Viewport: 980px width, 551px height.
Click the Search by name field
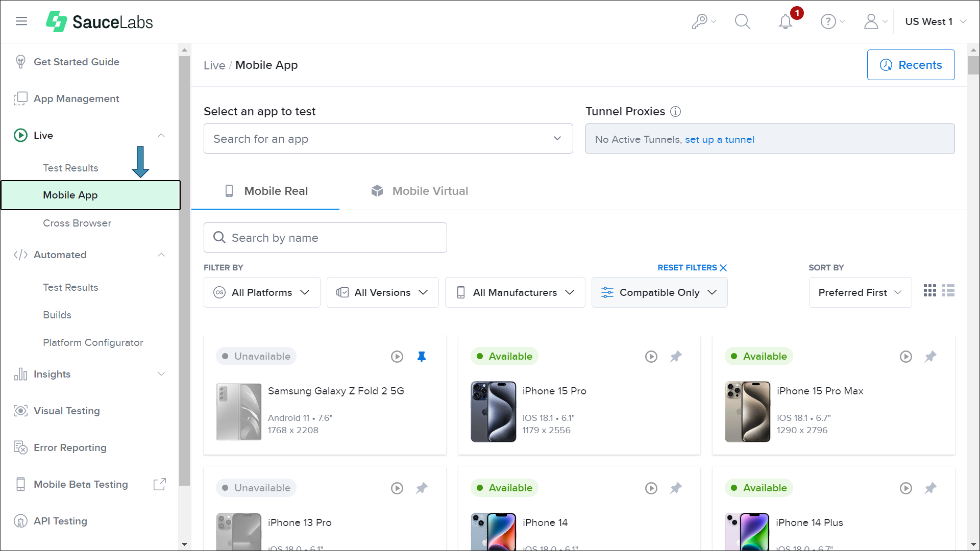(325, 237)
